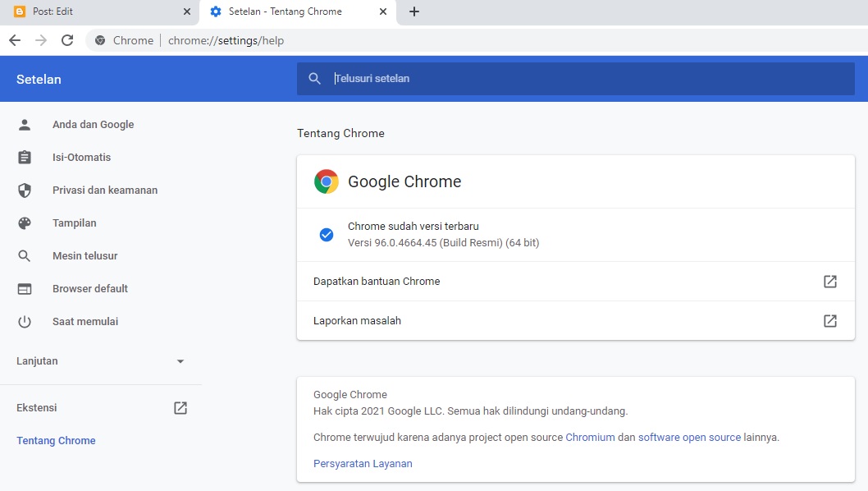The width and height of the screenshot is (868, 491).
Task: Select the Mesin telusur magnifier icon
Action: coord(25,255)
